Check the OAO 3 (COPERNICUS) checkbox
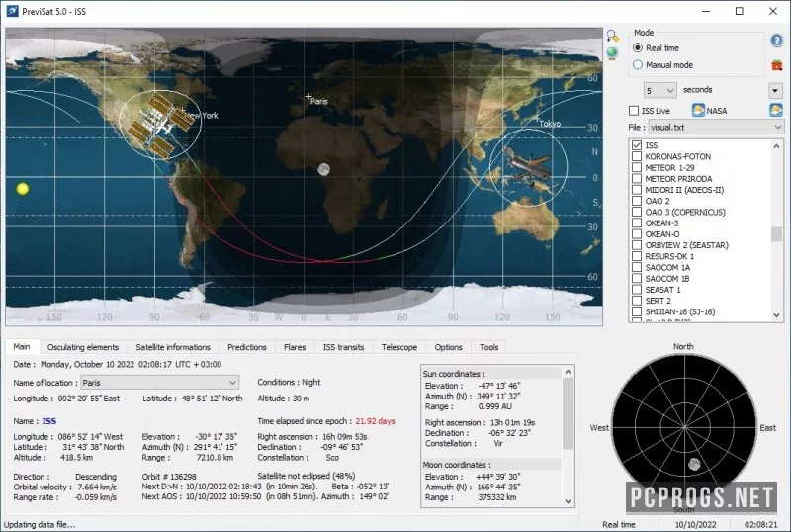 (x=637, y=212)
